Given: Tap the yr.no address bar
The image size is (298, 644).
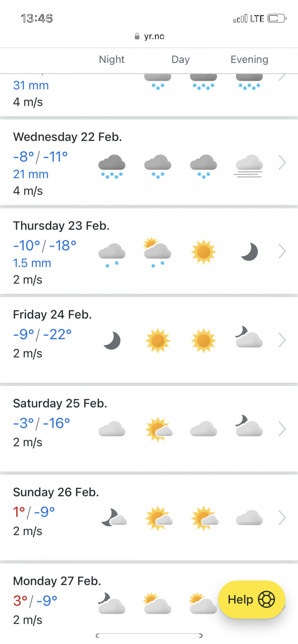Looking at the screenshot, I should click(149, 37).
